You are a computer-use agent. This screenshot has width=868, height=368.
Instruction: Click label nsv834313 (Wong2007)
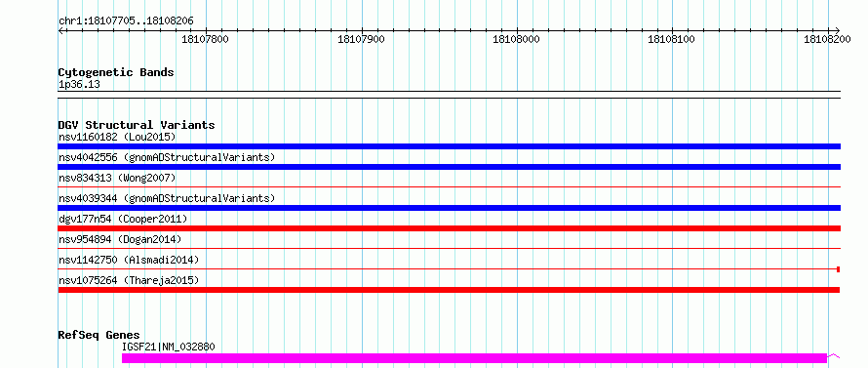click(x=117, y=178)
